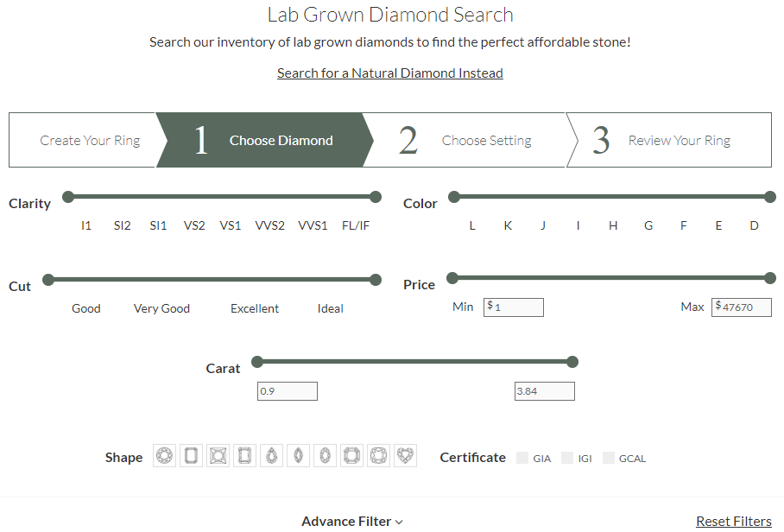
Task: Tick the GCAL certificate checkbox
Action: 609,459
